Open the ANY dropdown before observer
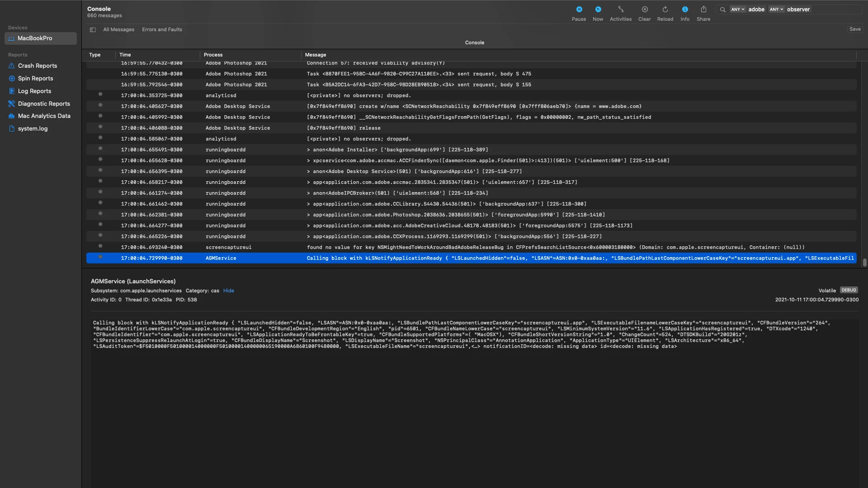 click(x=776, y=9)
